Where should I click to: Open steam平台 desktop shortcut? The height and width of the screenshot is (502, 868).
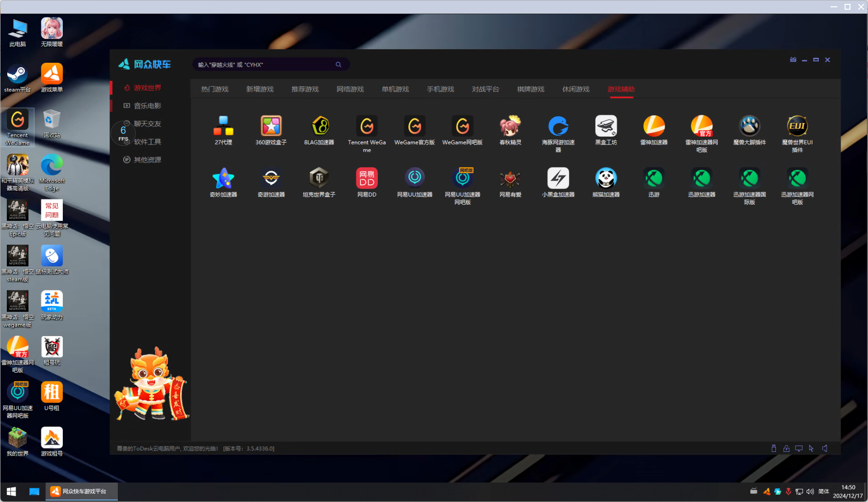(x=18, y=78)
